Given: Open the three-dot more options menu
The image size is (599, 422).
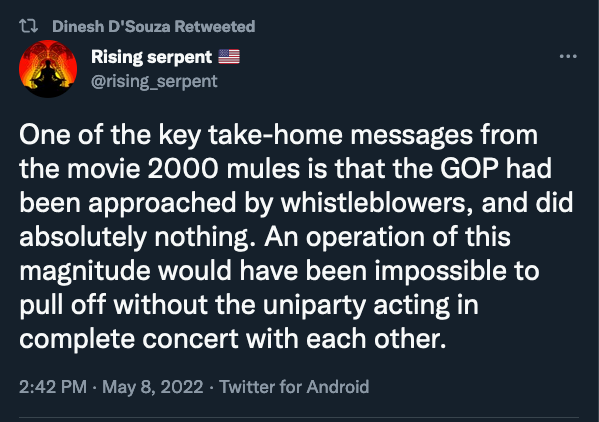Looking at the screenshot, I should click(568, 57).
